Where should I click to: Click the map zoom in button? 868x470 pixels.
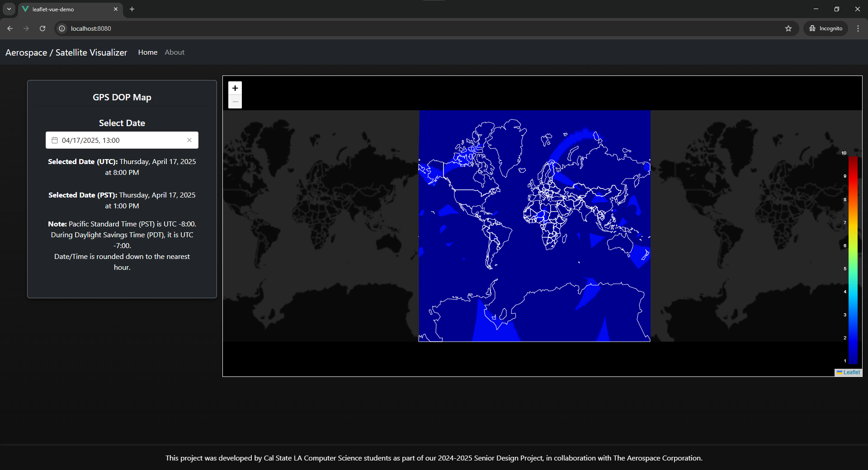235,88
